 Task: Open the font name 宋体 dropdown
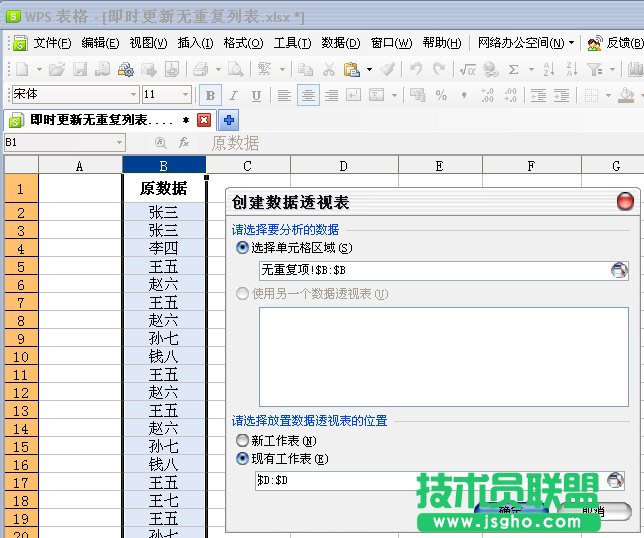[x=133, y=94]
